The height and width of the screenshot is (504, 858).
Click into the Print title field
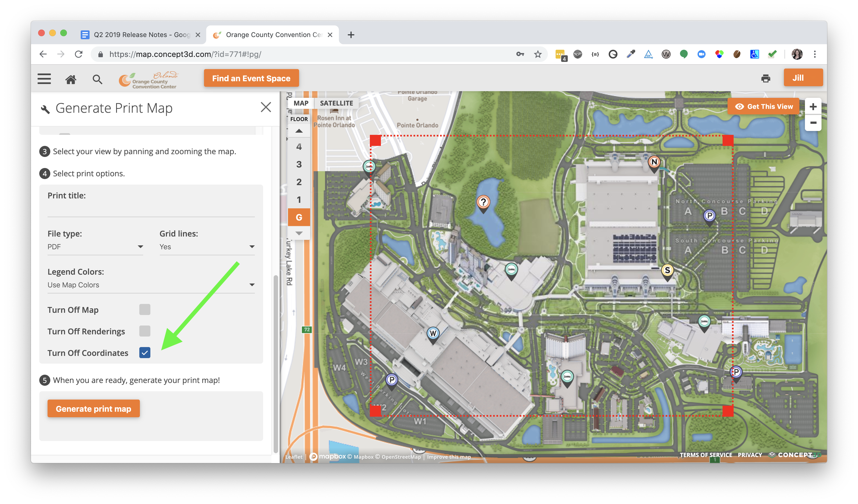point(151,210)
